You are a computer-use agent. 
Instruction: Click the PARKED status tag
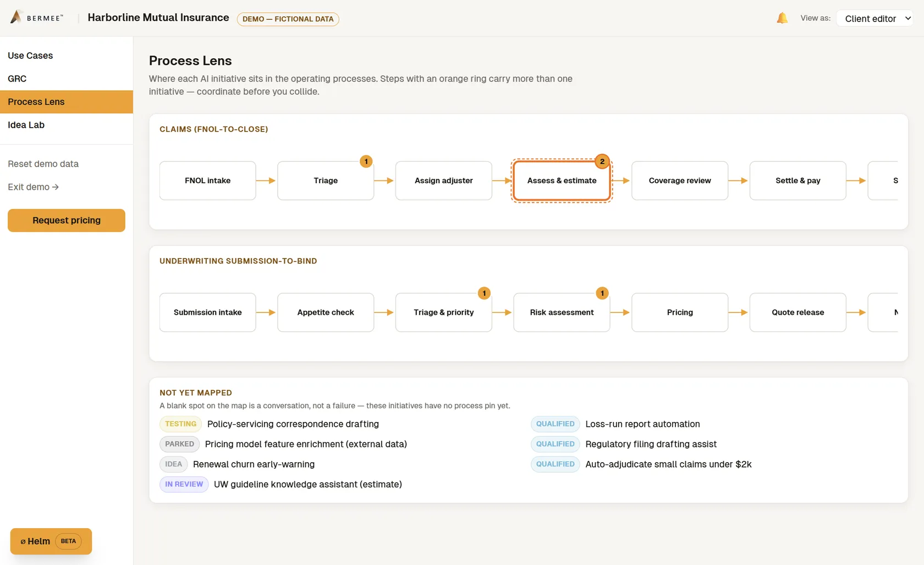click(180, 444)
